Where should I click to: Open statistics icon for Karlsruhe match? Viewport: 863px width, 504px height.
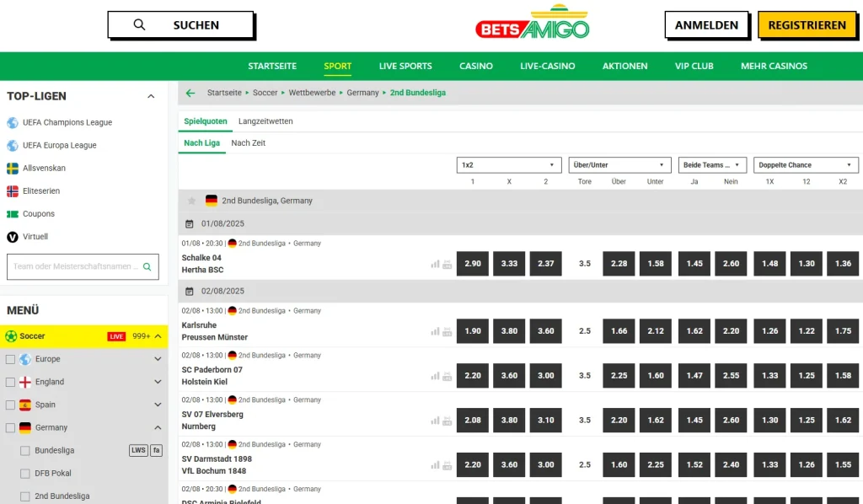click(x=435, y=331)
